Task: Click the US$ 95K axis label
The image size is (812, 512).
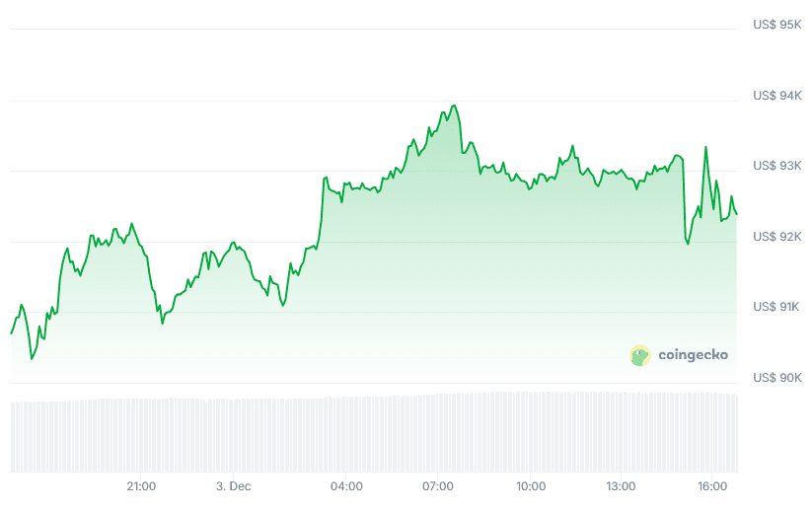Action: [x=776, y=25]
